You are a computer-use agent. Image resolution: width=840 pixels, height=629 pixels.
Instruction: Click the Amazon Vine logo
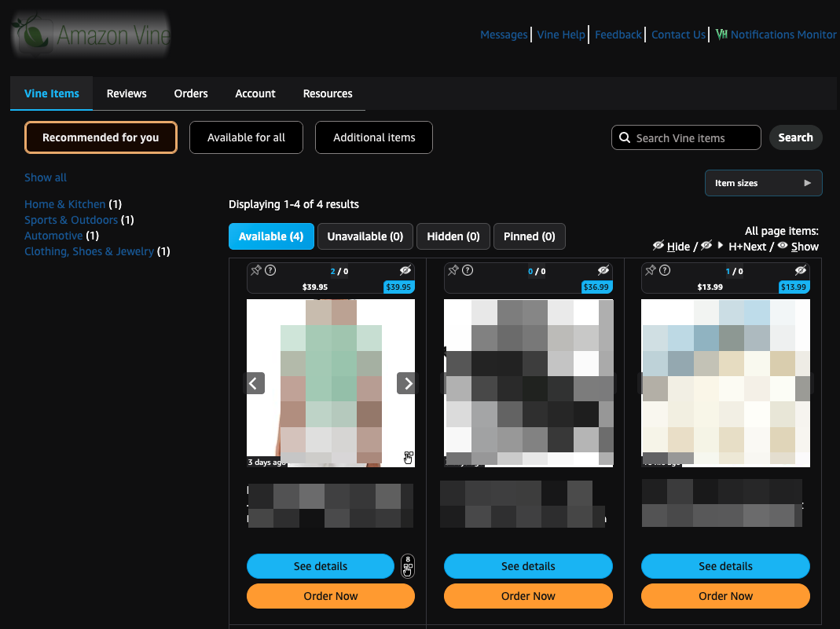[x=91, y=35]
